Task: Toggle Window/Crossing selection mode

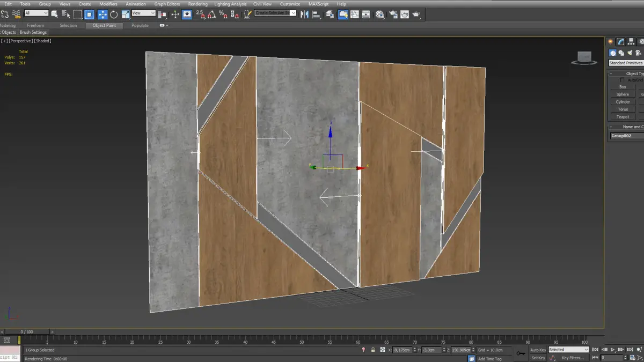Action: point(89,14)
